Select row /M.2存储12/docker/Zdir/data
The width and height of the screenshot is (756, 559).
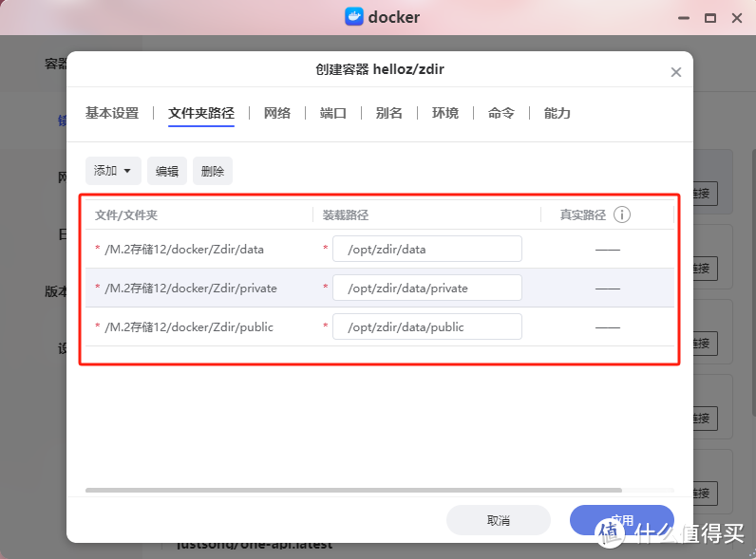pos(380,250)
